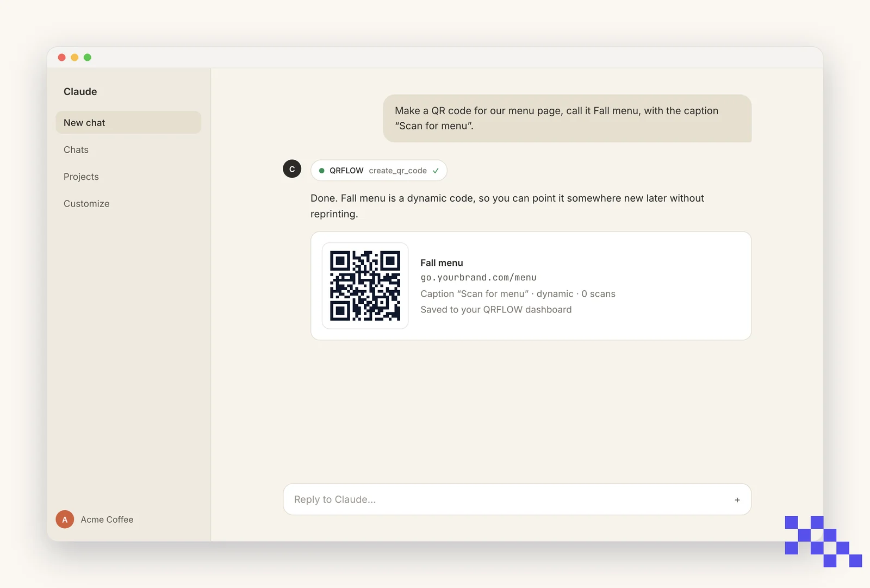Open Chats in the sidebar
870x588 pixels.
point(76,150)
